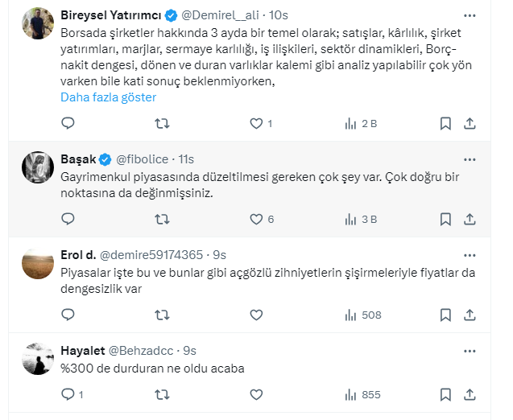The image size is (513, 420).
Task: Open more options menu on Başak's tweet
Action: (470, 159)
